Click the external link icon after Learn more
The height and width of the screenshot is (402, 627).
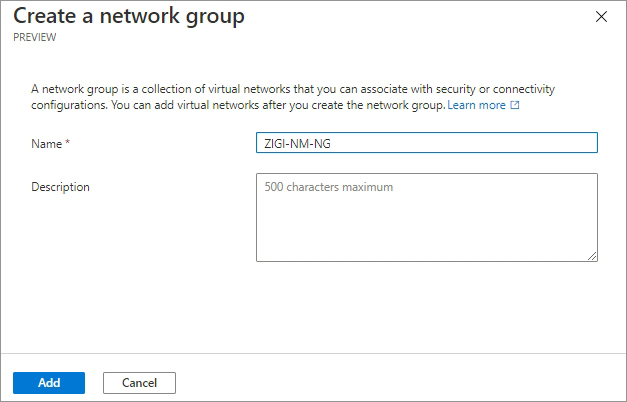point(515,105)
